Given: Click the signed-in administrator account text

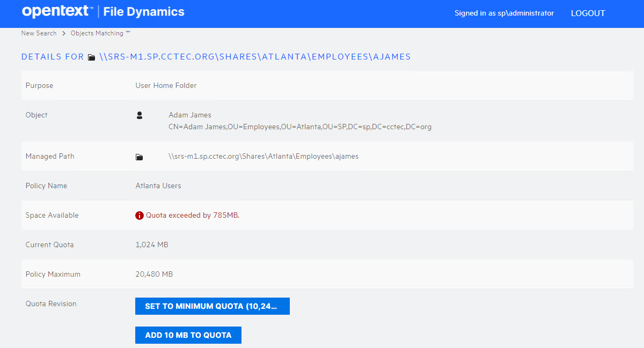Looking at the screenshot, I should pos(504,13).
